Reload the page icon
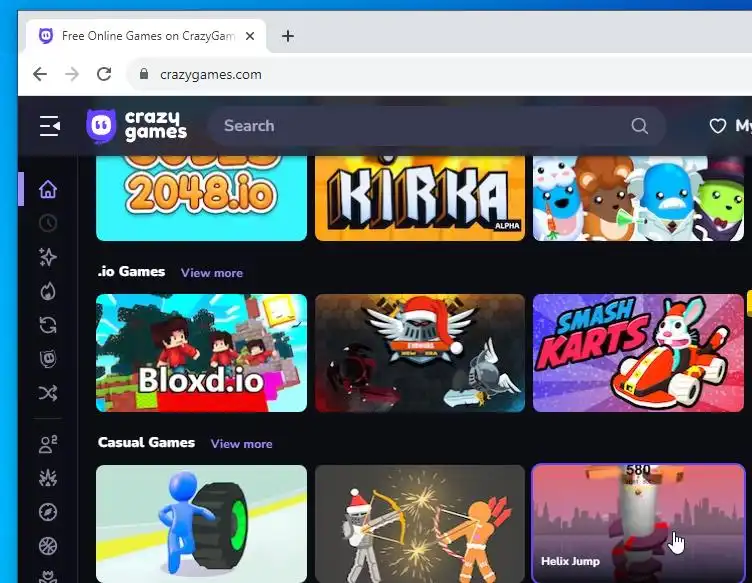The width and height of the screenshot is (752, 583). tap(104, 74)
